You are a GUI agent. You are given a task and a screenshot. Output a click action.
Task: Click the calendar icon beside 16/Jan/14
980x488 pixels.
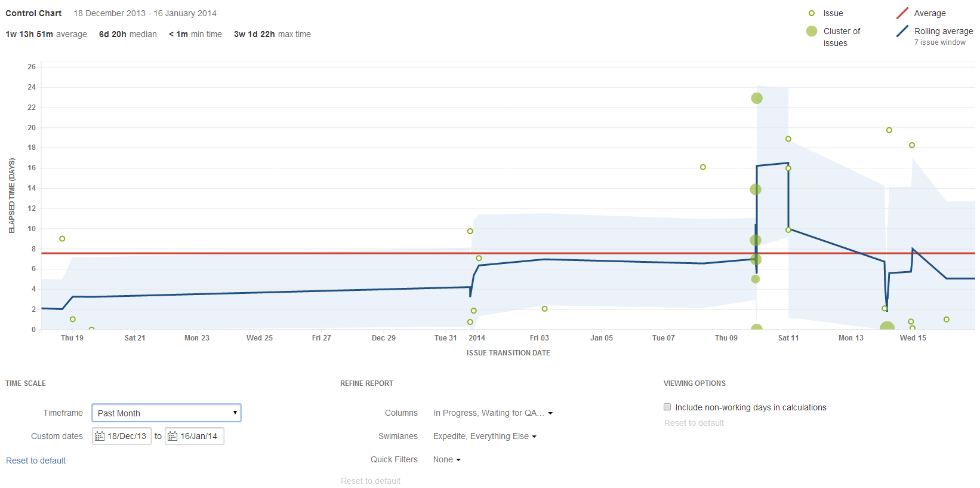[x=172, y=437]
